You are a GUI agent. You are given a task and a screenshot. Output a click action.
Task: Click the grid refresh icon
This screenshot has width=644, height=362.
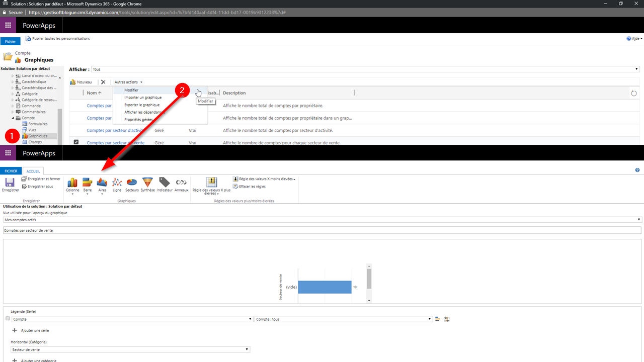tap(634, 93)
